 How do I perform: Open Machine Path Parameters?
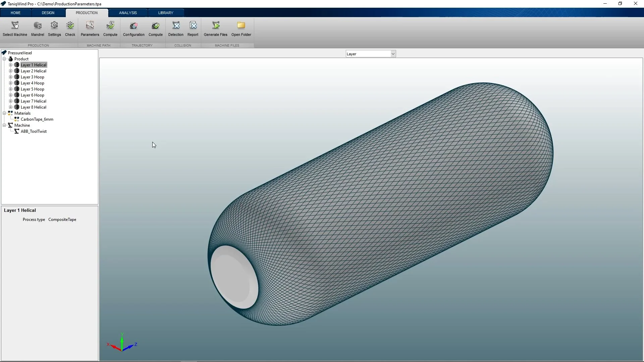[x=90, y=26]
